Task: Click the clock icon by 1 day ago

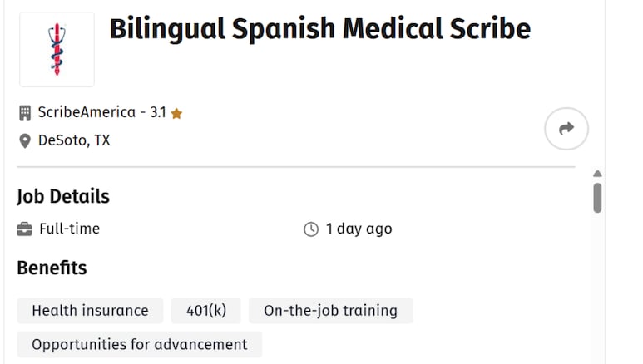Action: click(311, 229)
